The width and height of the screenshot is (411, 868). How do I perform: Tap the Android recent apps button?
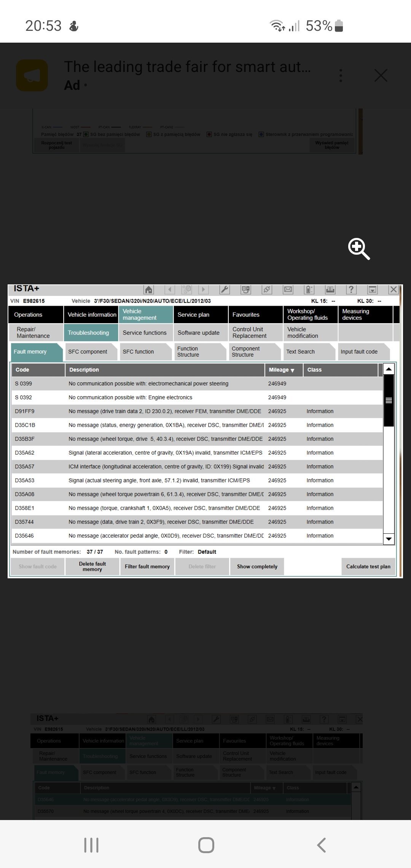[91, 845]
